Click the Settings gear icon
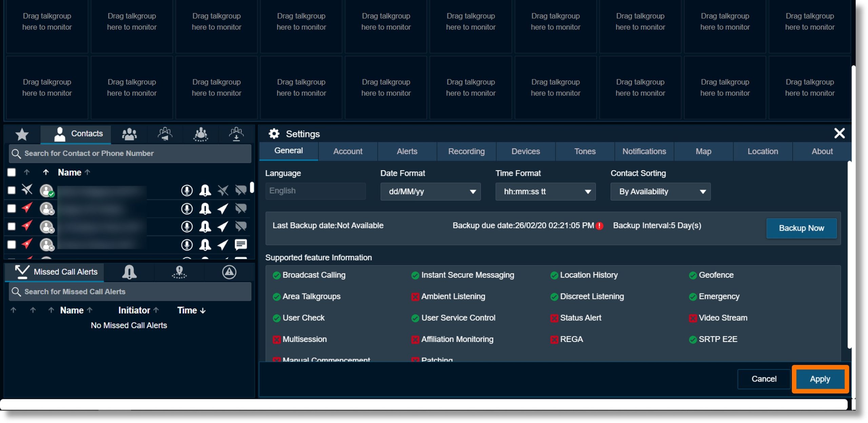 (274, 134)
